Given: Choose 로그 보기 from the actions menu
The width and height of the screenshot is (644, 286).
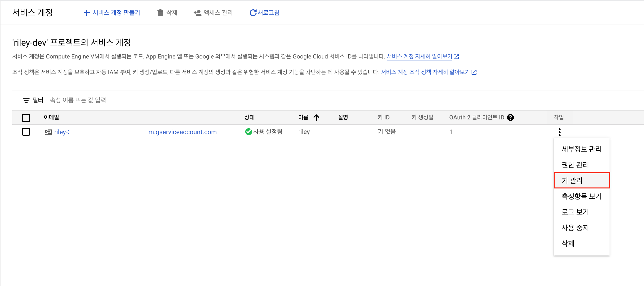Looking at the screenshot, I should 582,212.
